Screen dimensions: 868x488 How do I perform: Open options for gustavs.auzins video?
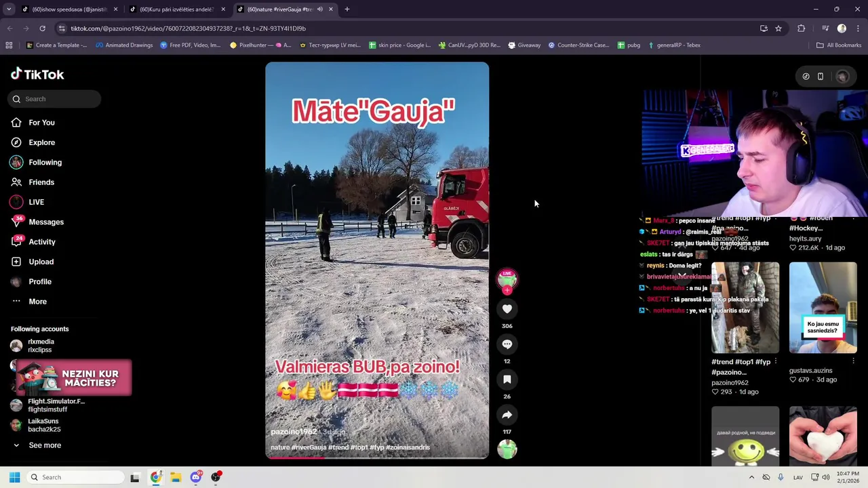tap(853, 362)
